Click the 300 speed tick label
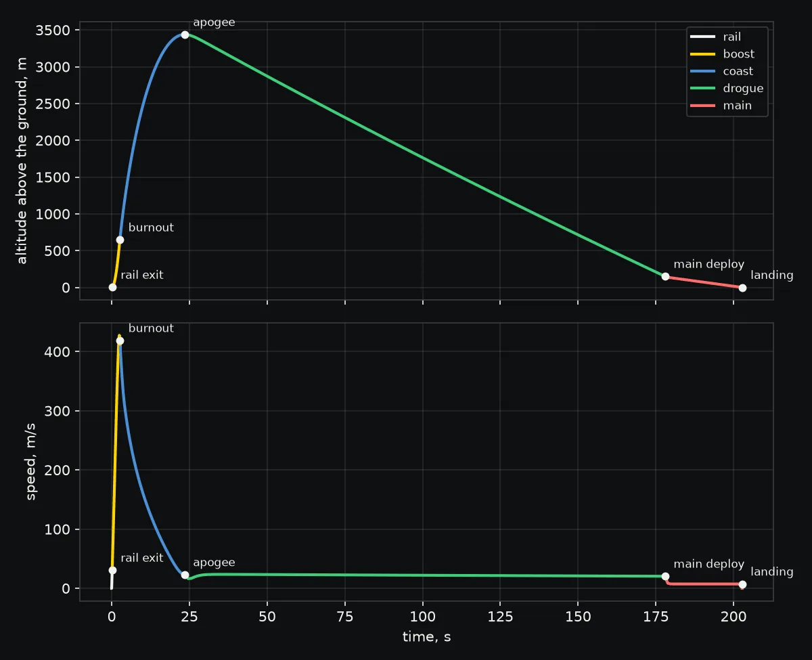812x660 pixels. (x=57, y=411)
